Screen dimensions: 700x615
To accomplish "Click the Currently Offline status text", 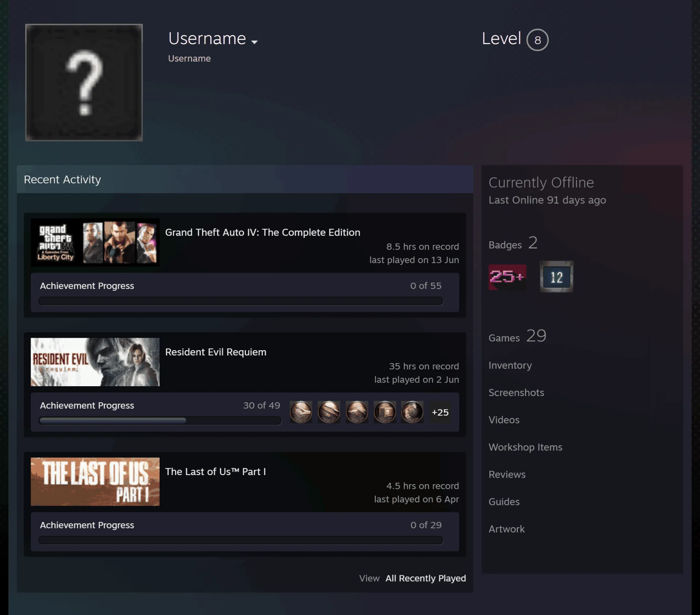I will pyautogui.click(x=541, y=183).
